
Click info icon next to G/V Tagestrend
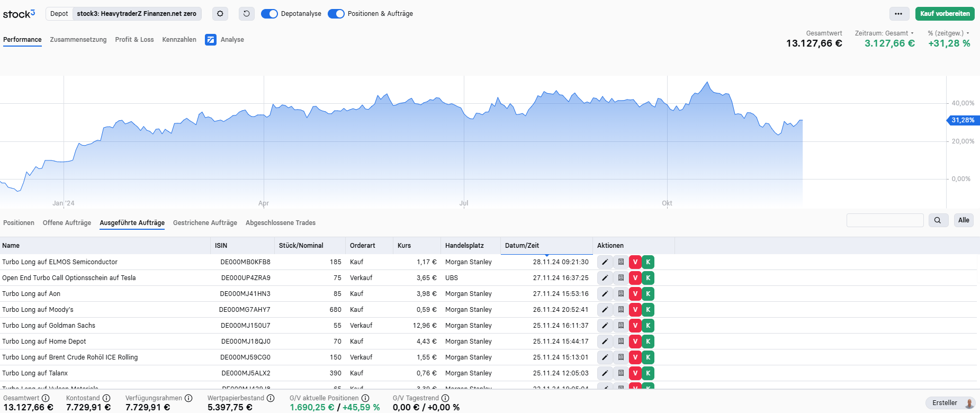tap(445, 398)
